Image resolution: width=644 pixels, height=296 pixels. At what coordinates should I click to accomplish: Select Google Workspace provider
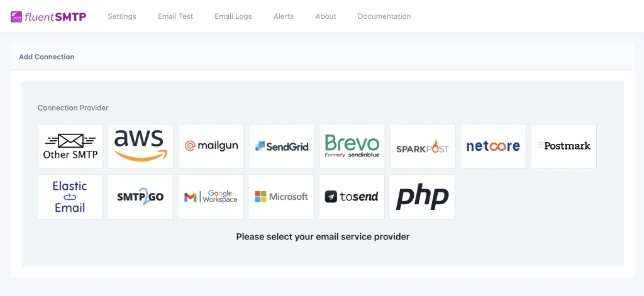coord(211,197)
